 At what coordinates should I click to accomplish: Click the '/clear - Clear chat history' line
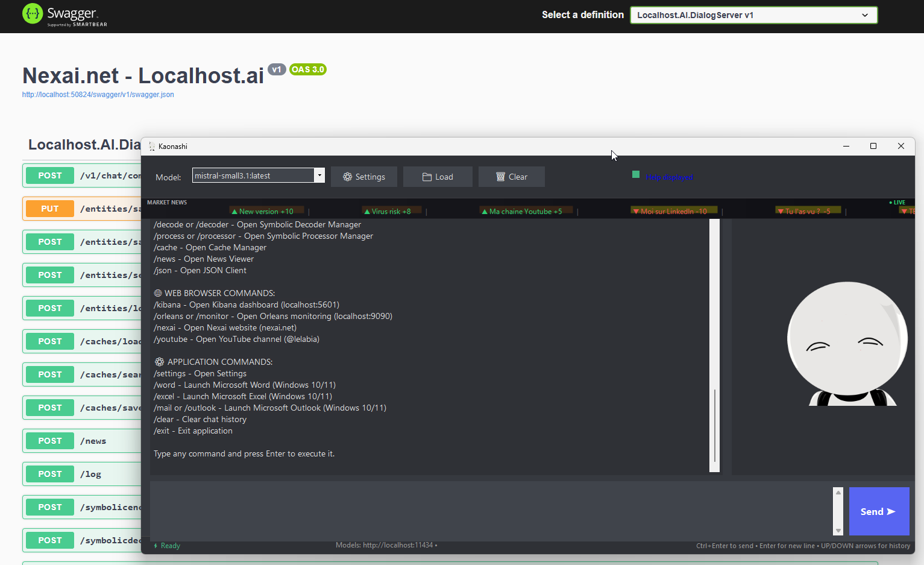click(200, 419)
